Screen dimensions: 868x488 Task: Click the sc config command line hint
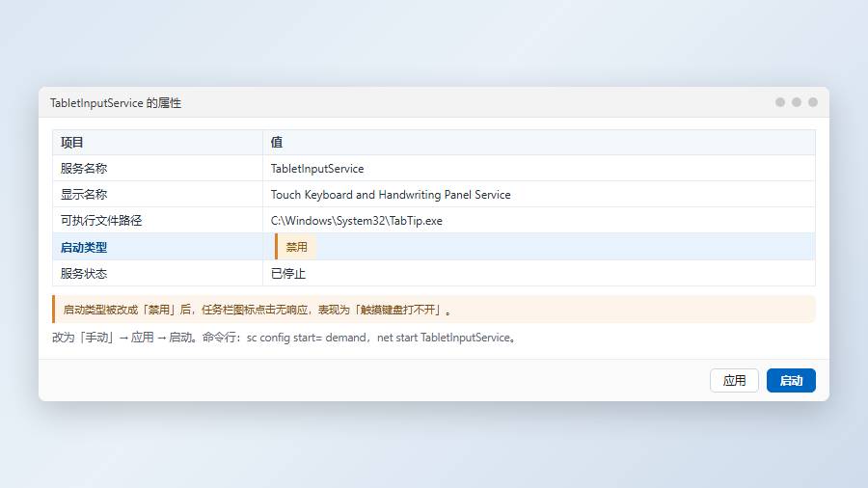tap(285, 338)
